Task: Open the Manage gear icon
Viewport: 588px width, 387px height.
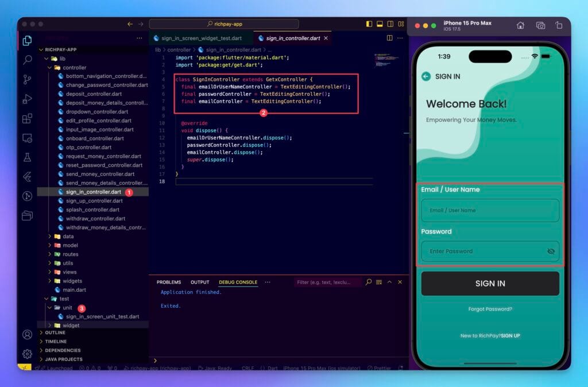Action: (27, 354)
